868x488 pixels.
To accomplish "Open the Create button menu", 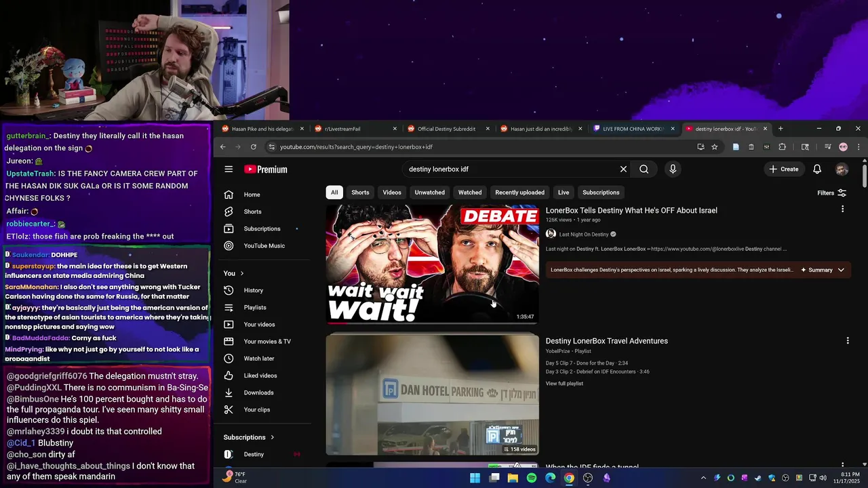I will pos(784,169).
